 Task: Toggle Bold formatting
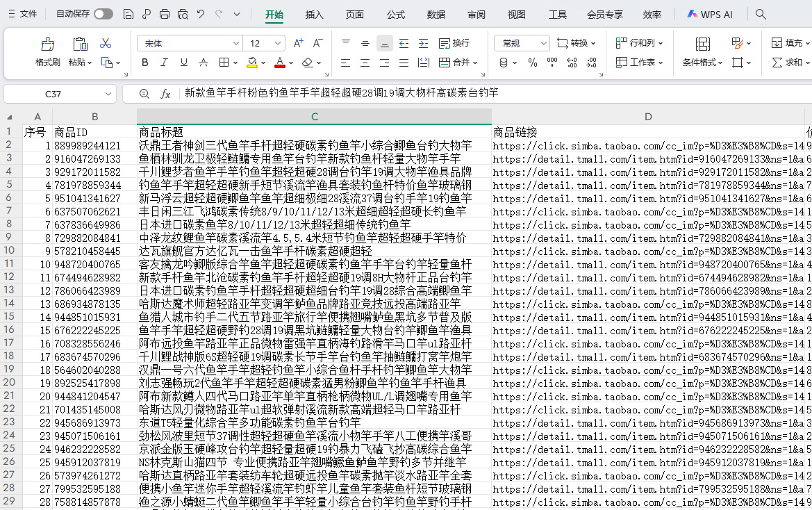[x=145, y=63]
